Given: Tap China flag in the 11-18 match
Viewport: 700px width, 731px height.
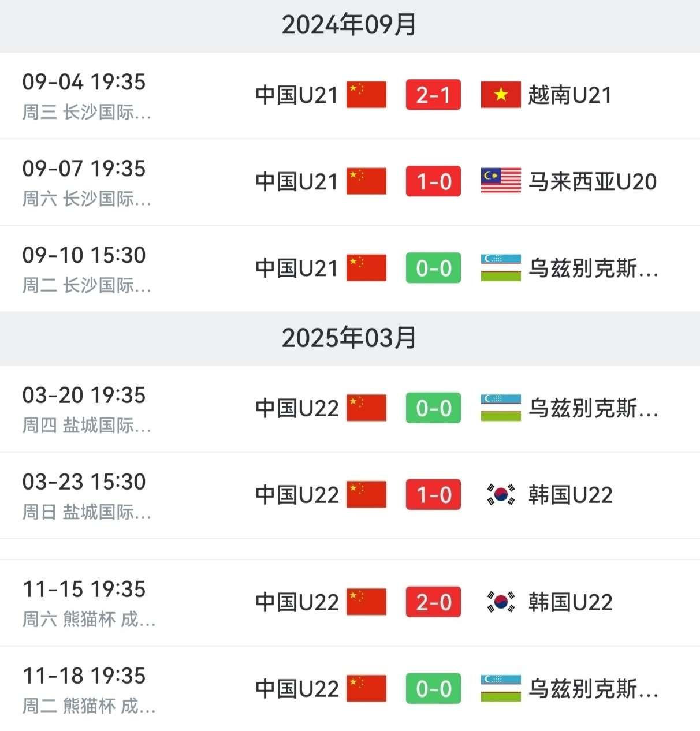Looking at the screenshot, I should tap(366, 689).
